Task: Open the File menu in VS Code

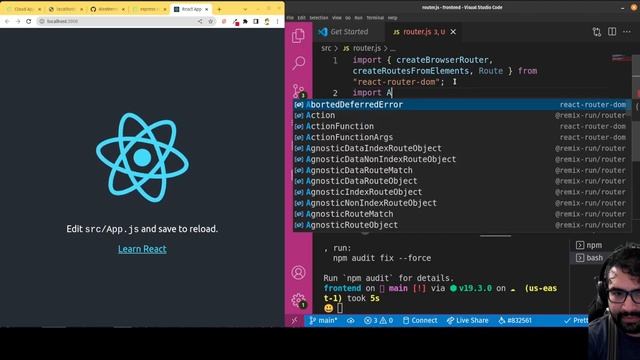Action: 290,18
